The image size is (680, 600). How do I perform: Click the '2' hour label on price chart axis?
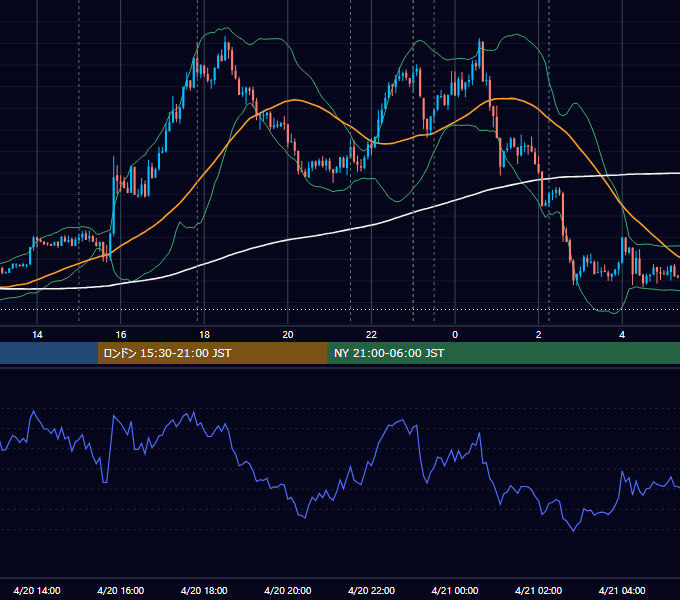click(539, 335)
